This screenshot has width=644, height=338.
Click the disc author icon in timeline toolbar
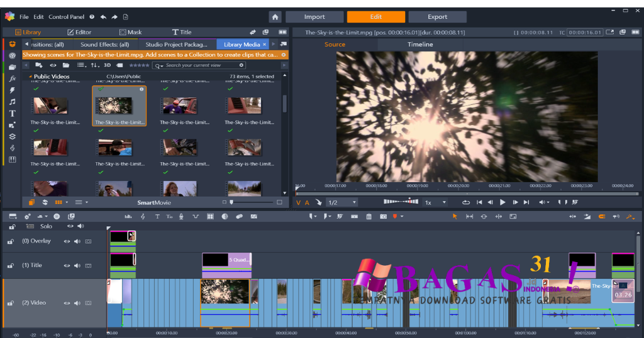pyautogui.click(x=57, y=217)
